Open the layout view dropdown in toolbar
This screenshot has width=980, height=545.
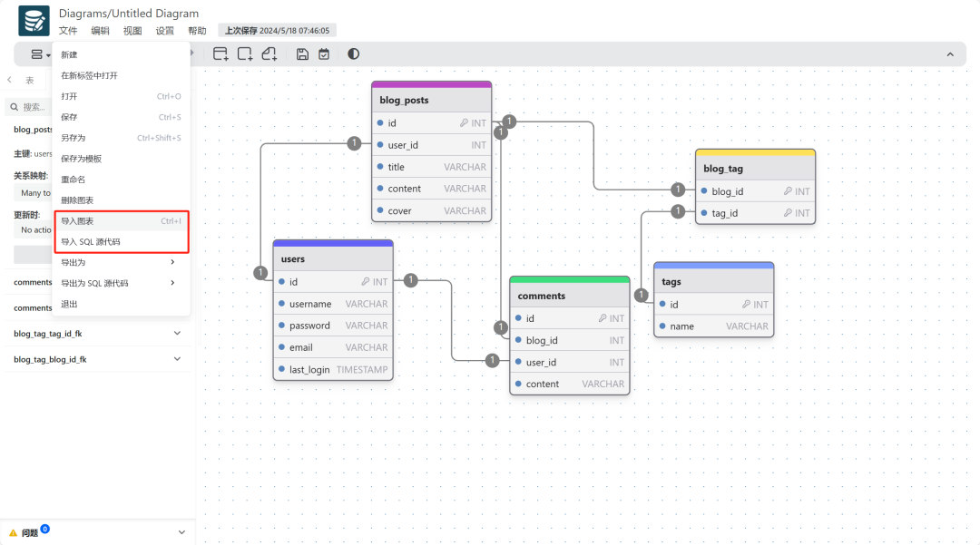coord(40,54)
